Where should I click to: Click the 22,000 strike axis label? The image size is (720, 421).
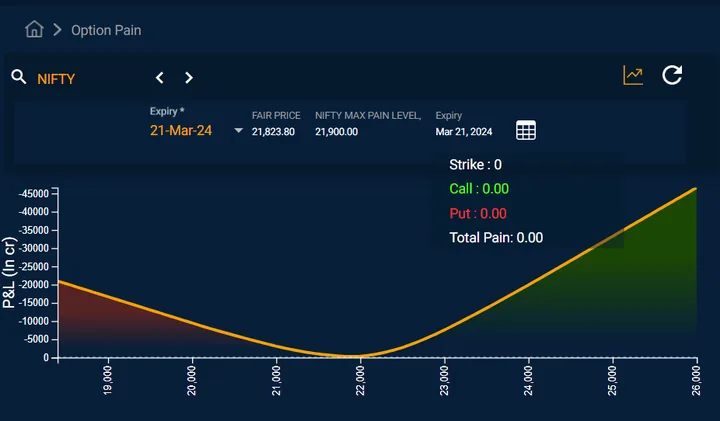(360, 380)
